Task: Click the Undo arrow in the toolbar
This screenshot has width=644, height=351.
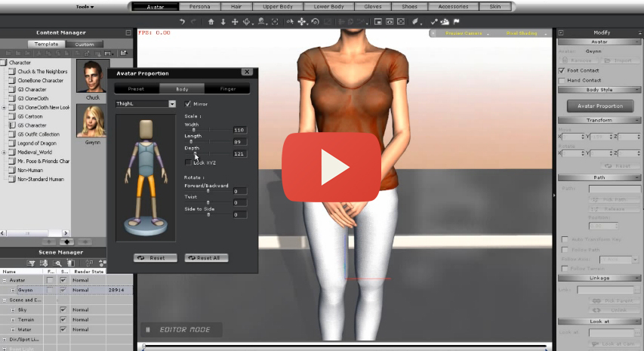Action: tap(182, 22)
